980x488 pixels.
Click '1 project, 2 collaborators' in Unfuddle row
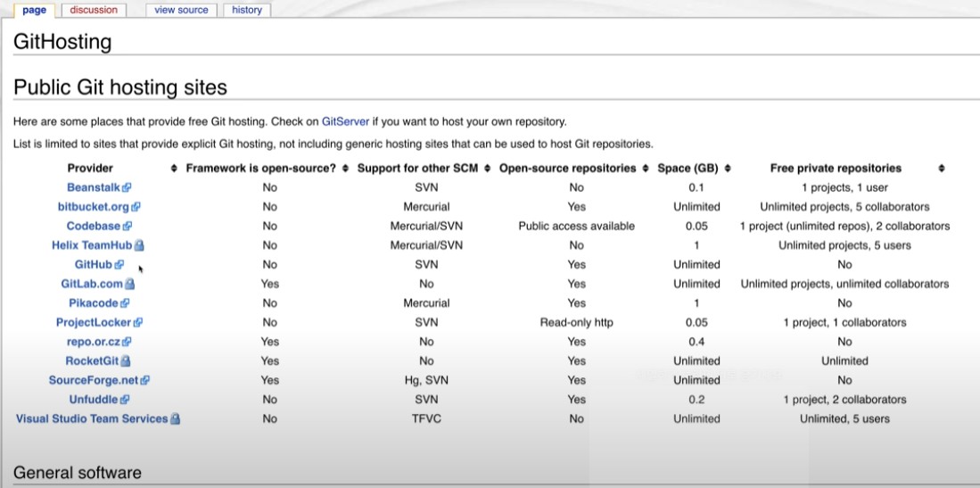tap(844, 400)
